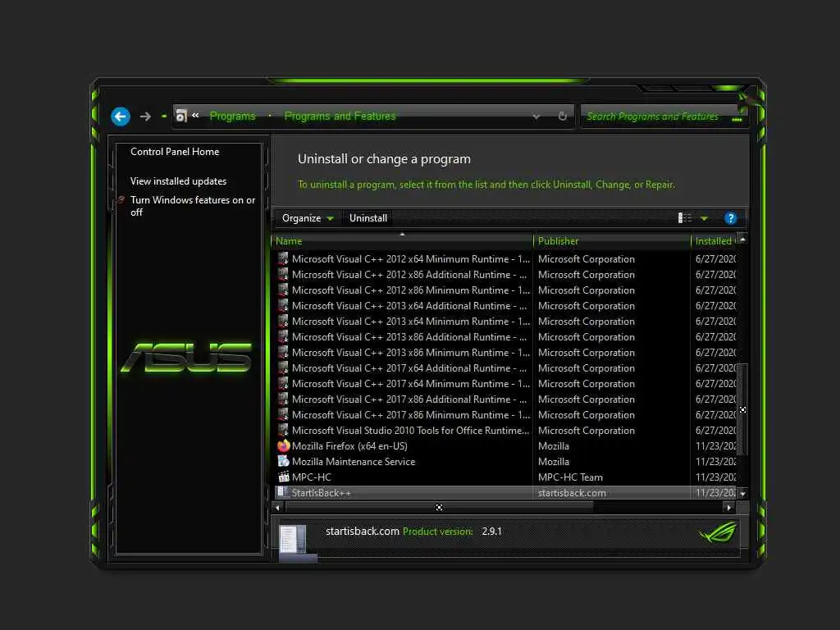Refresh the Programs and Features list

563,116
